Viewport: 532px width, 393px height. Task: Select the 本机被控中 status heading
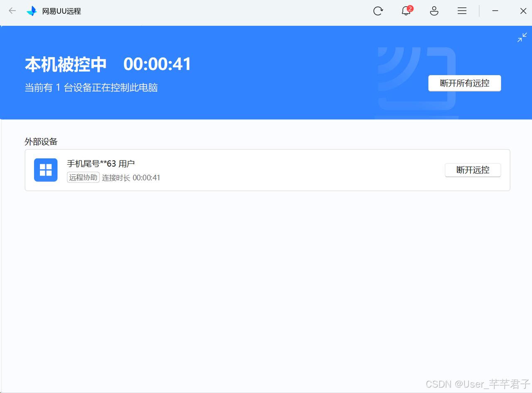tap(65, 64)
